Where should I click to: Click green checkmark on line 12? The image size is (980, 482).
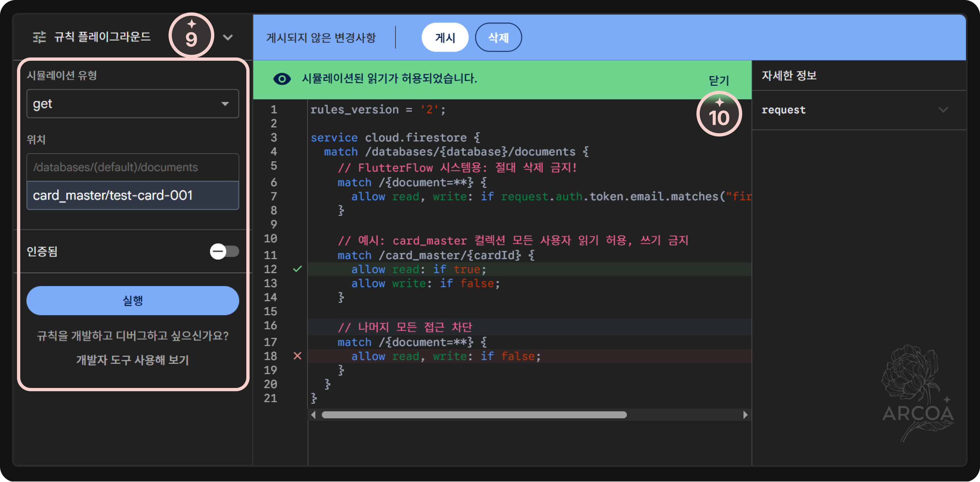[297, 269]
